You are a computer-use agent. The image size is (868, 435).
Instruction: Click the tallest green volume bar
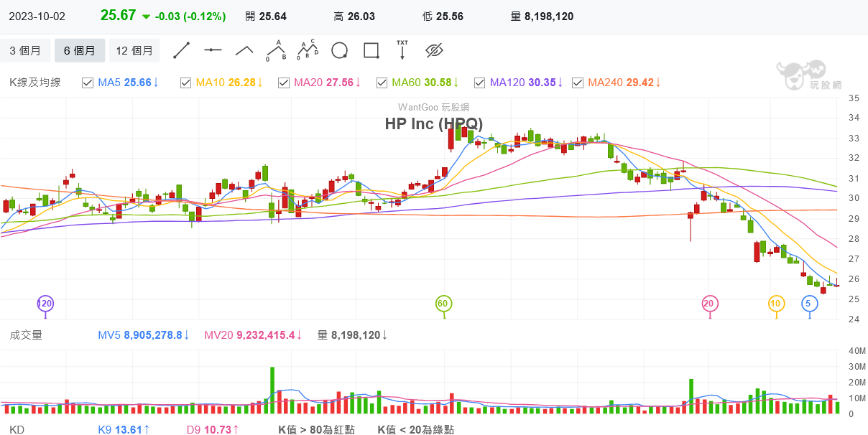[x=272, y=390]
